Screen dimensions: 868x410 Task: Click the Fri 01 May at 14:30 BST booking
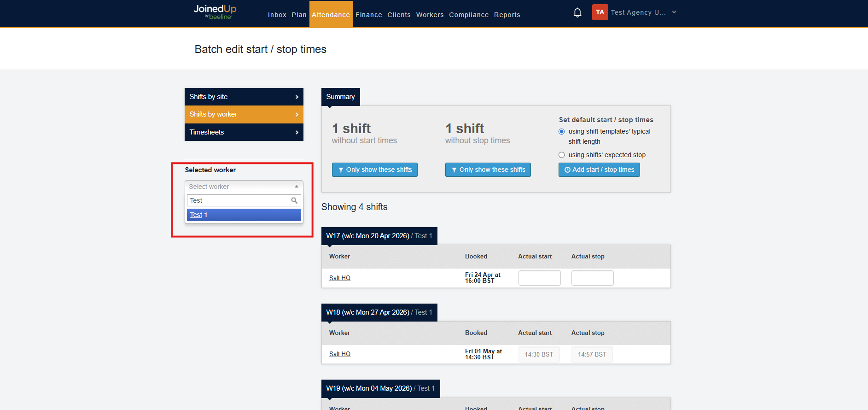(x=484, y=354)
